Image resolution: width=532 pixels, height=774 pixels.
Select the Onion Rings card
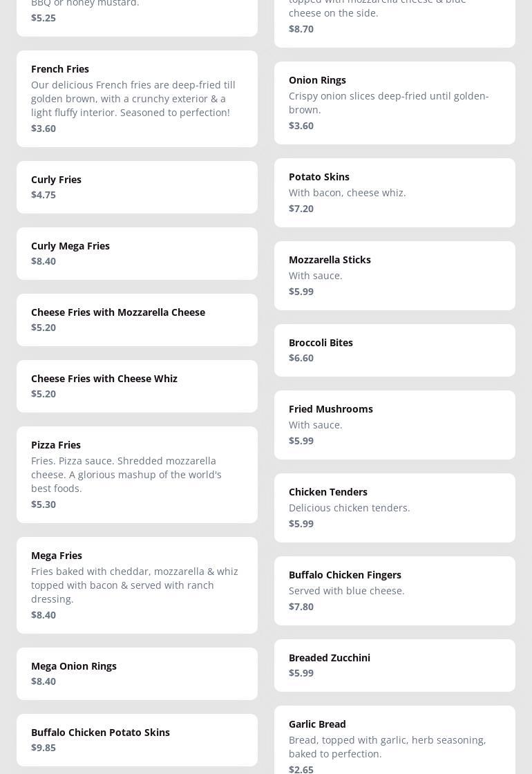pyautogui.click(x=395, y=103)
